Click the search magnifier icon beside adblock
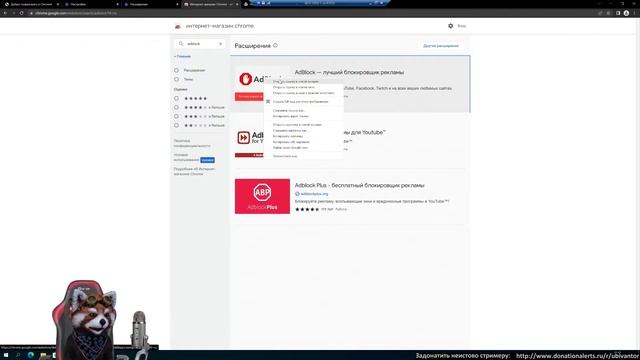 point(181,44)
